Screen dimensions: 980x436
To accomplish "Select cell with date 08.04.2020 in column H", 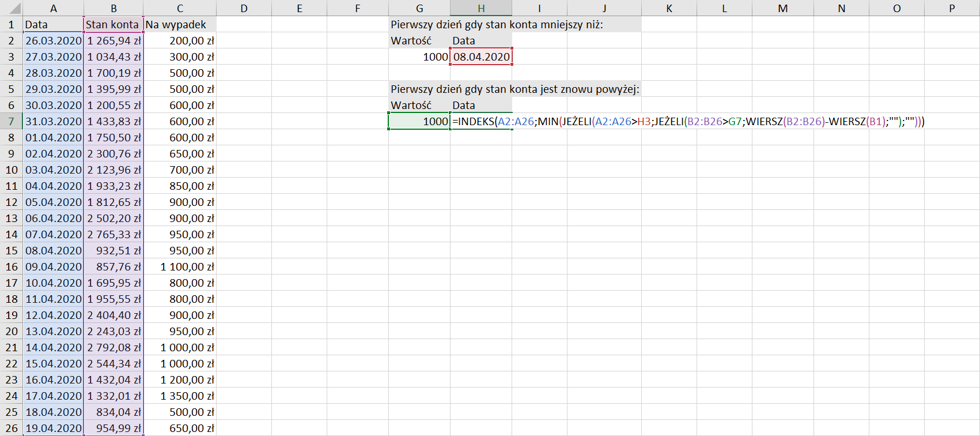I will (x=481, y=57).
